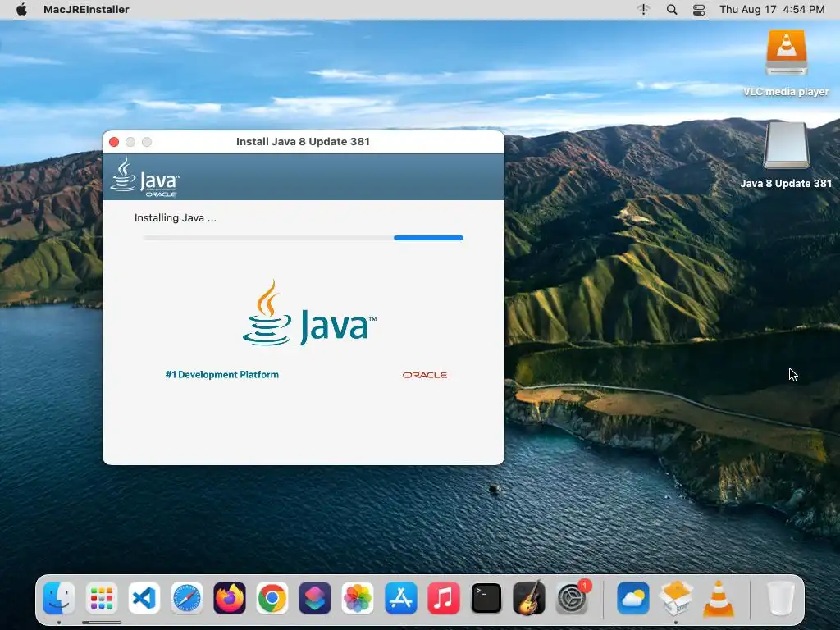
Task: Click the 'Install Java 8 Update 381' title bar
Action: click(x=304, y=142)
